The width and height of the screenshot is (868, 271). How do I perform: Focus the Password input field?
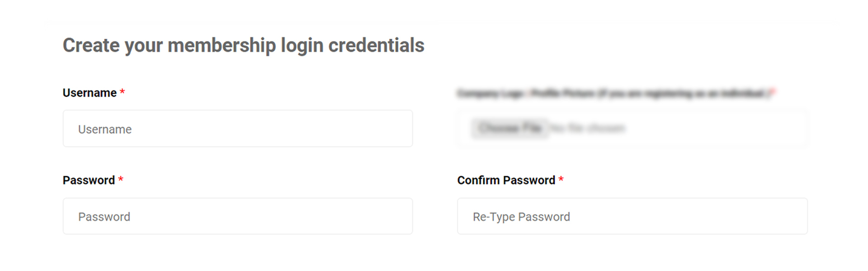[x=238, y=216]
